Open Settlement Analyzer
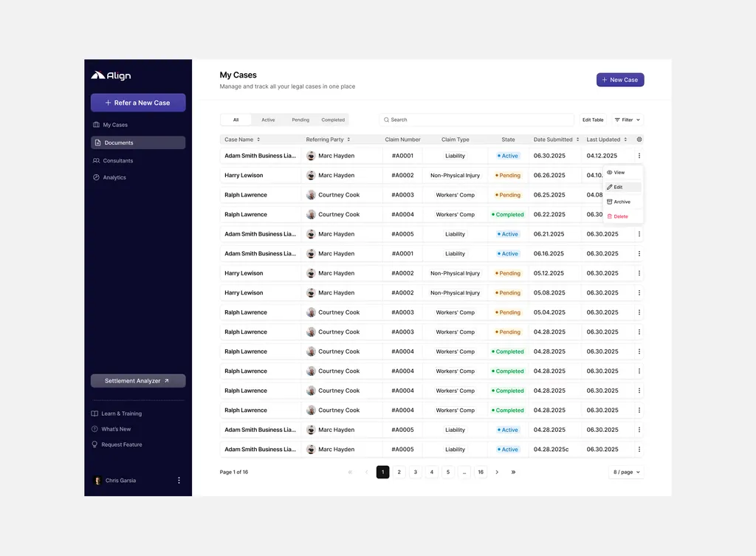756x556 pixels. tap(138, 381)
